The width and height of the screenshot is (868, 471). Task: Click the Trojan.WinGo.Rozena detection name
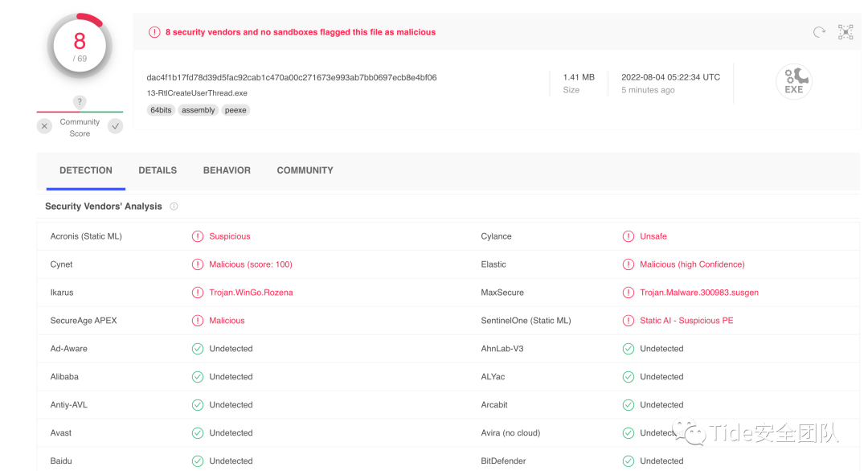click(x=251, y=293)
